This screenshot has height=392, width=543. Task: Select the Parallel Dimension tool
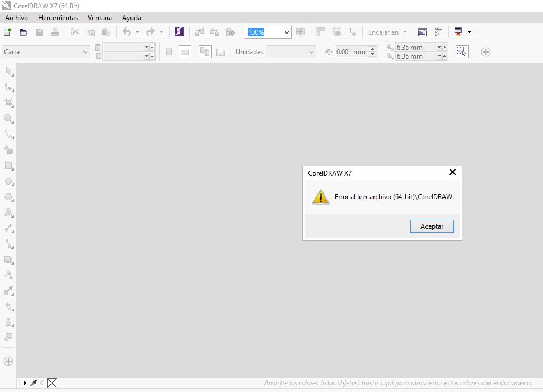tap(9, 228)
